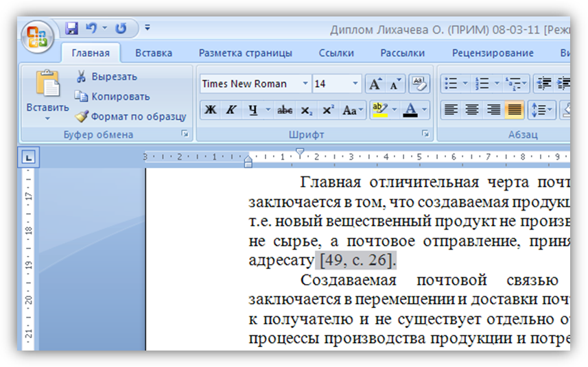Switch to the Вставка tab
The height and width of the screenshot is (367, 588).
(x=154, y=53)
